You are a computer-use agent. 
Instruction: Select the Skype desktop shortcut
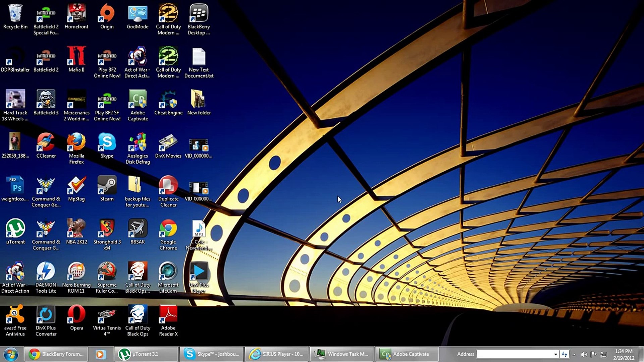tap(107, 142)
